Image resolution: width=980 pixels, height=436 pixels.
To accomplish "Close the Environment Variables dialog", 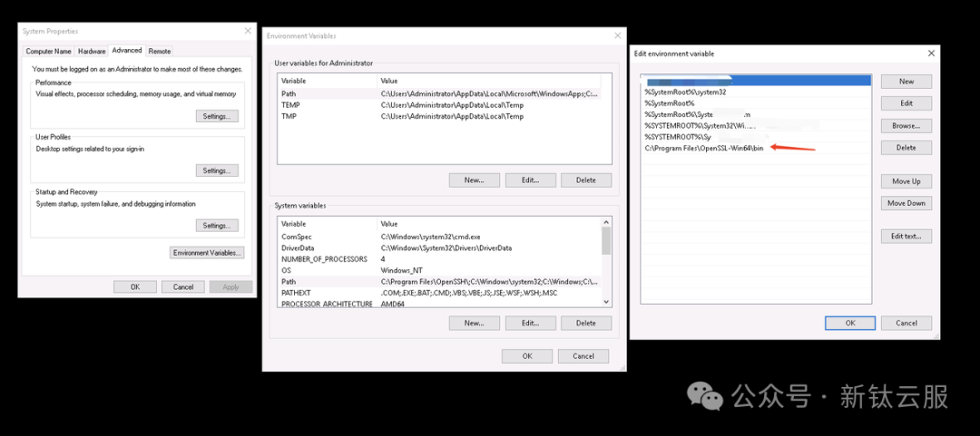I will coord(617,35).
